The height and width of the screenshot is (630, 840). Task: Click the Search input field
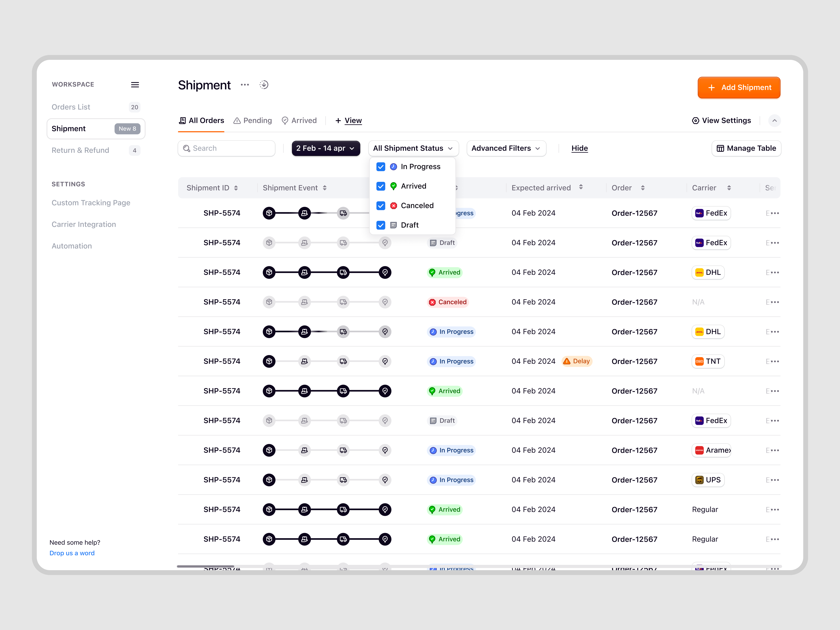point(226,148)
